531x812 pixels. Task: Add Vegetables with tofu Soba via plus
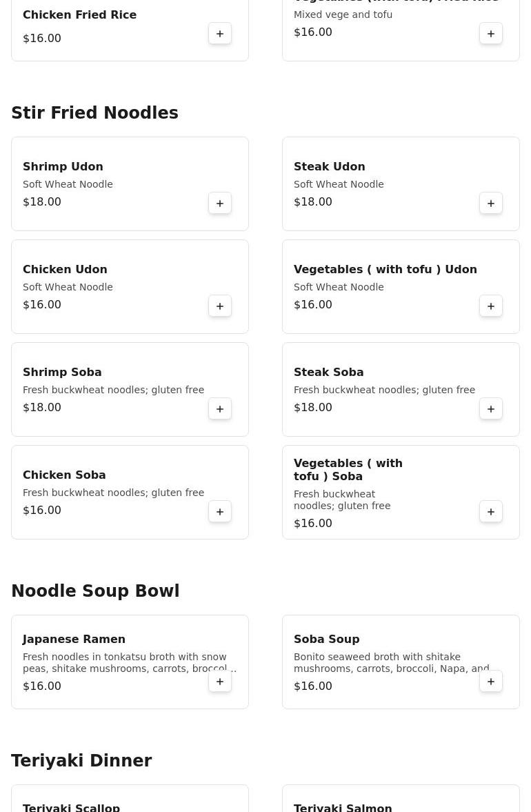click(x=491, y=512)
